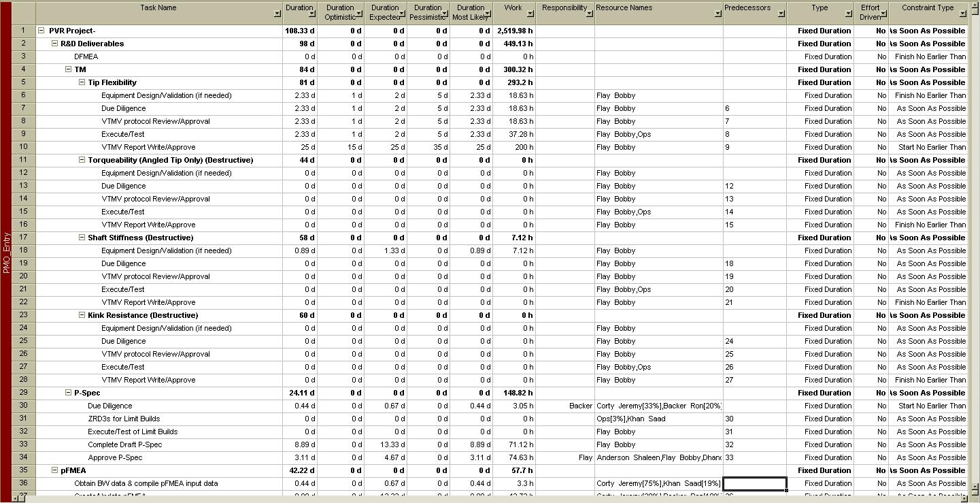Open the Constraint Type filter dropdown

coord(962,14)
